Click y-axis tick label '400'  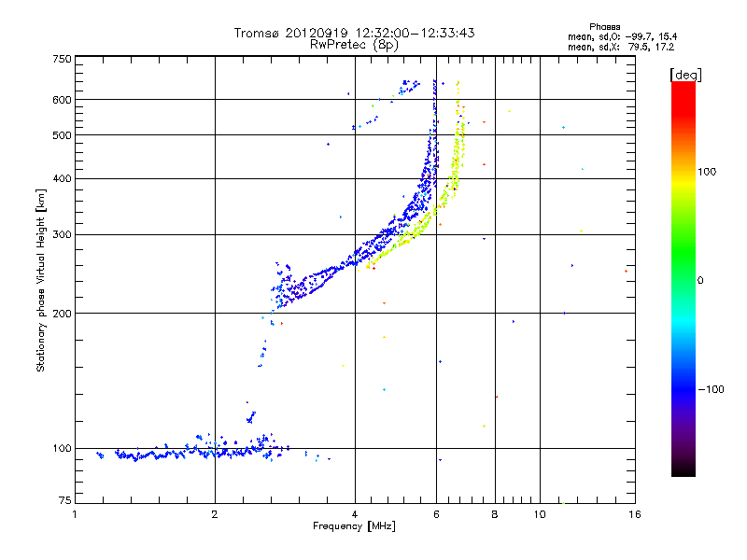(x=62, y=178)
